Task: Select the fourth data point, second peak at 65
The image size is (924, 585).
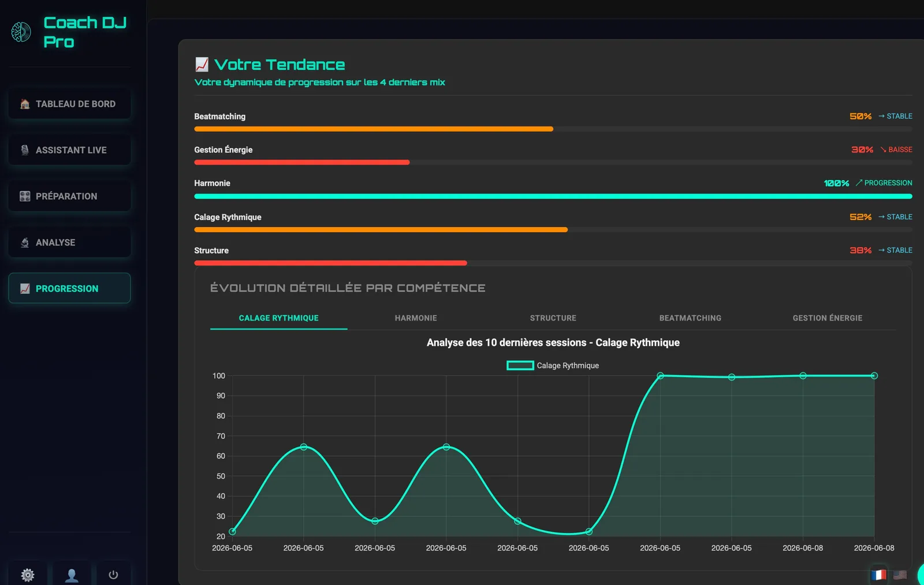Action: click(x=446, y=447)
